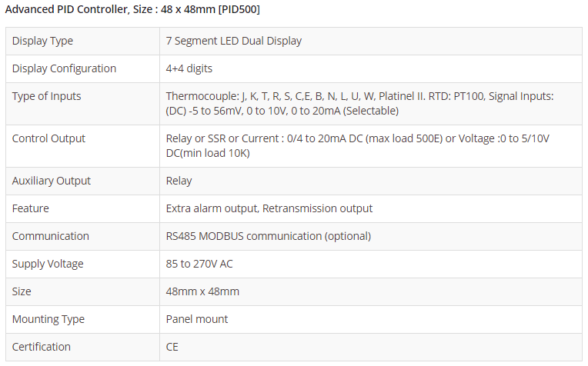This screenshot has height=366, width=588.
Task: Click the Auxiliary Output label
Action: pos(51,181)
